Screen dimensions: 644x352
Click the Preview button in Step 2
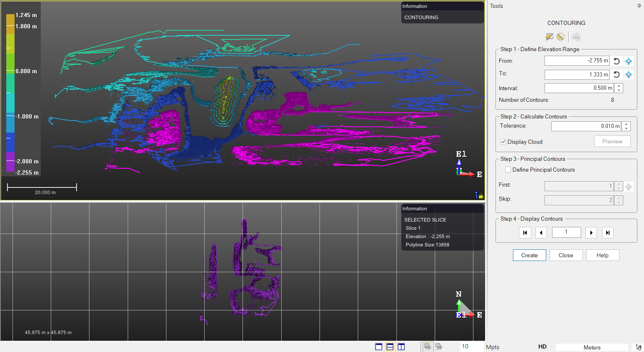tap(612, 141)
